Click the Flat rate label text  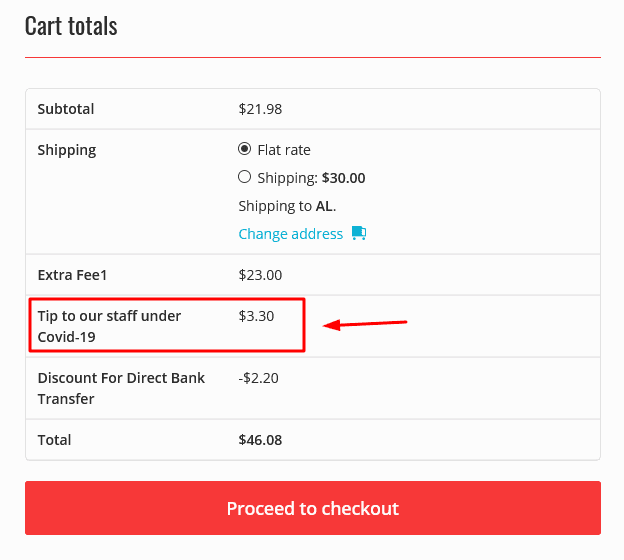coord(284,150)
